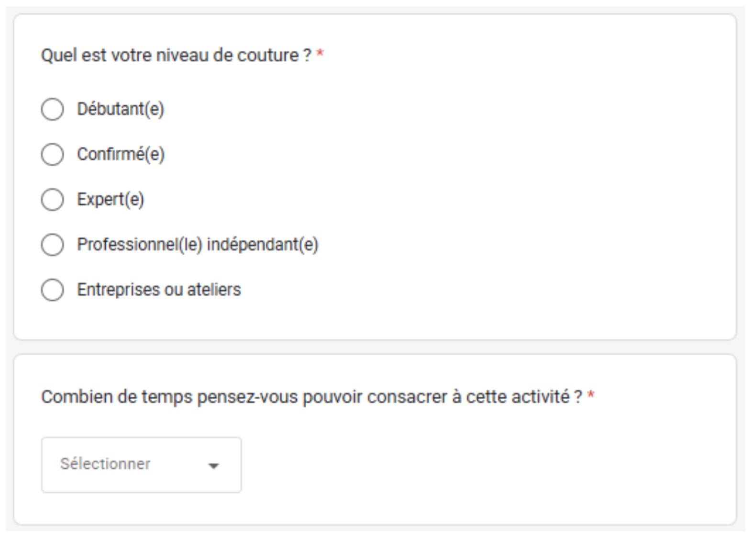Select the Professionnel(le) indépendant(e) radio button
Screen dimensions: 756x541
point(52,245)
